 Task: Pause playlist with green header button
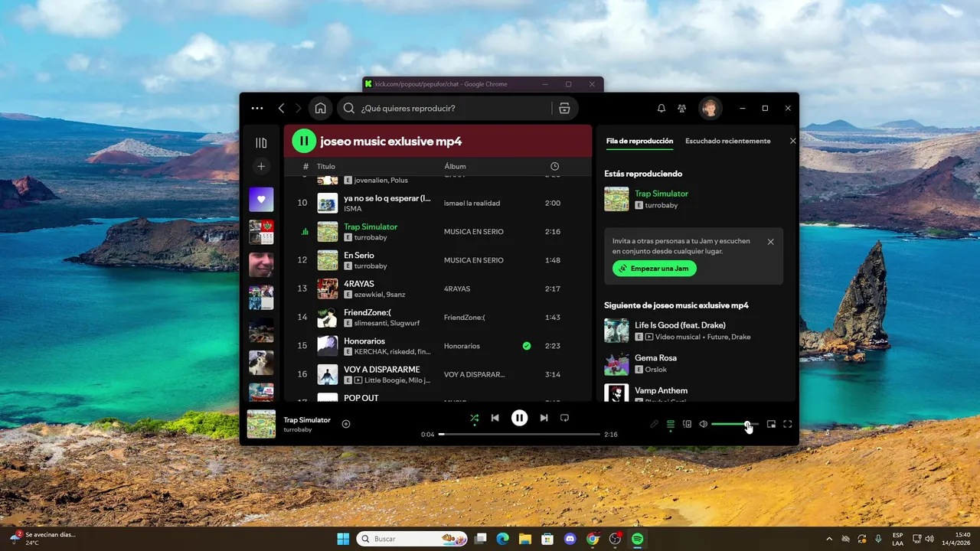click(304, 141)
